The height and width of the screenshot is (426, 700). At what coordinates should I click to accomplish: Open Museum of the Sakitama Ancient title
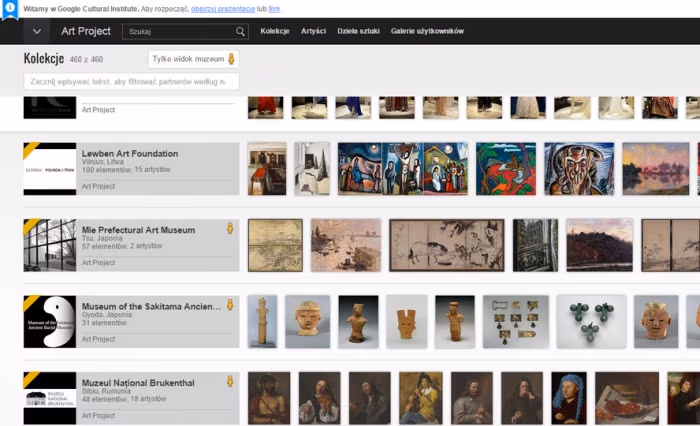tap(151, 306)
